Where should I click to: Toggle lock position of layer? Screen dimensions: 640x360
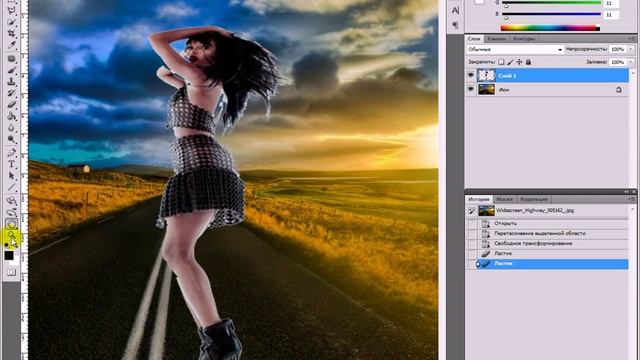(519, 62)
